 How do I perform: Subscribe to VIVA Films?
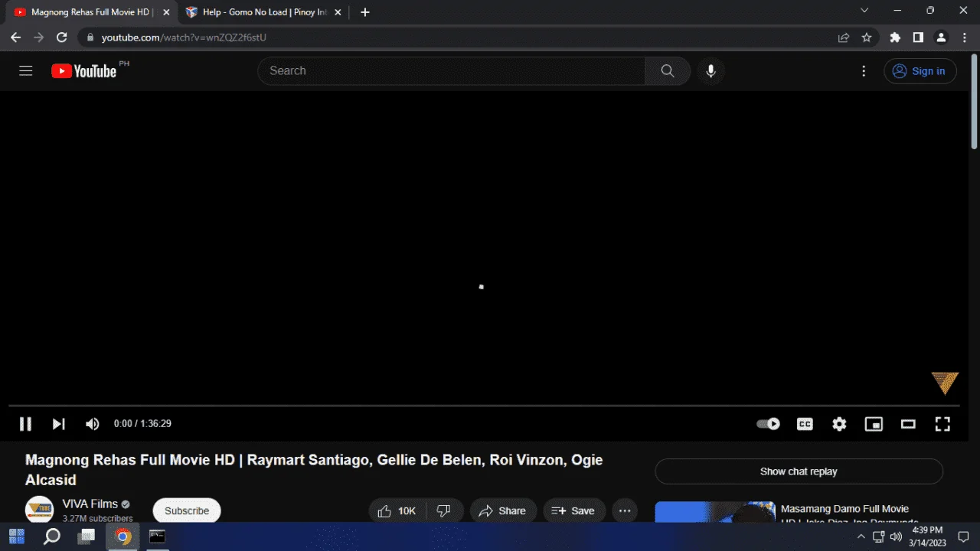(187, 511)
